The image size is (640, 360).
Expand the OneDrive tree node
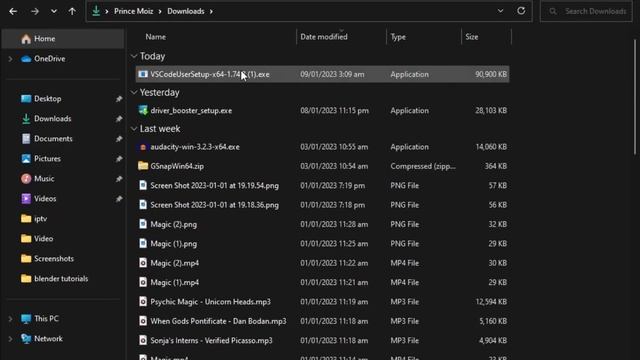tap(10, 59)
